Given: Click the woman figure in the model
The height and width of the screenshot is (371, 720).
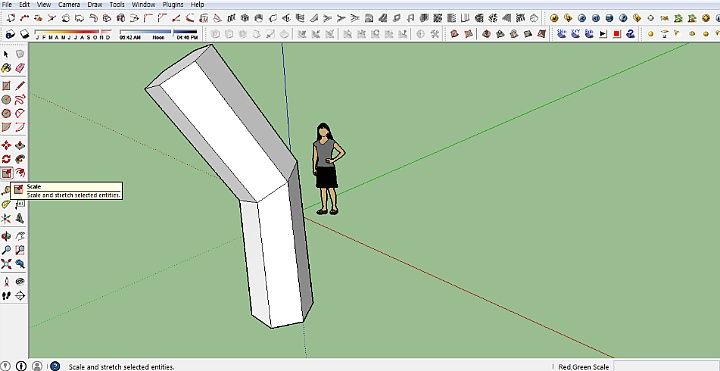Looking at the screenshot, I should pyautogui.click(x=327, y=169).
